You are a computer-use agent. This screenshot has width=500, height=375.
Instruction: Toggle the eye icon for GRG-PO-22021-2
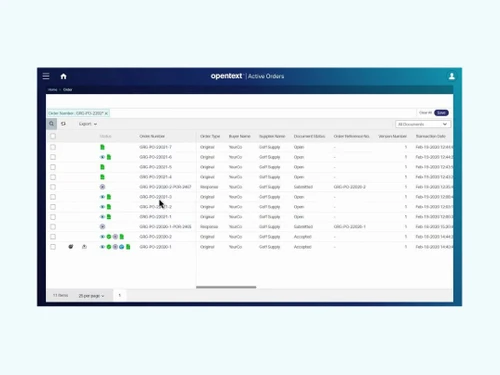pos(102,207)
